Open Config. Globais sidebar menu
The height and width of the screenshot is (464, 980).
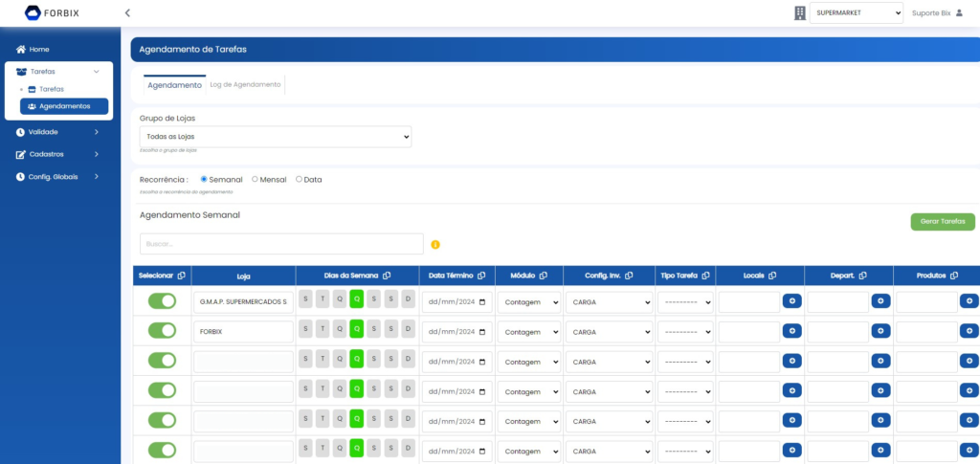[57, 177]
